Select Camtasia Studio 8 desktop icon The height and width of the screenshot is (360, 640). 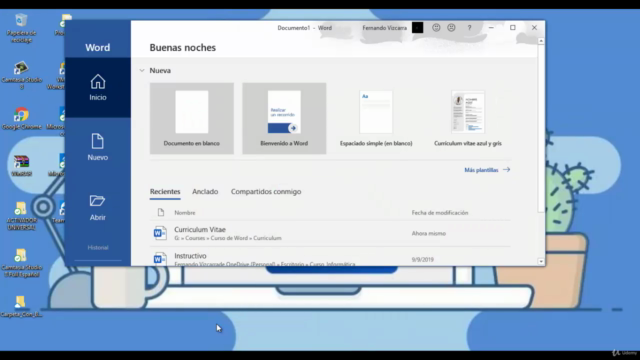coord(21,75)
